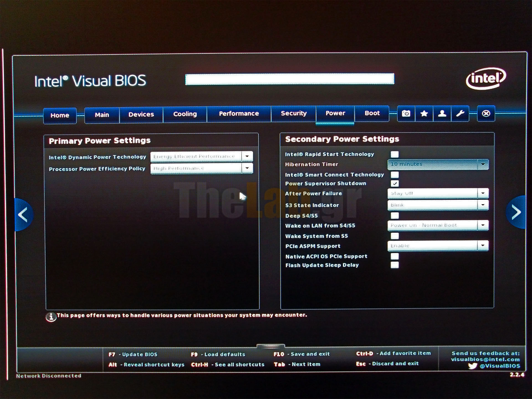This screenshot has width=532, height=399.
Task: Open favorites with the star icon
Action: 424,114
